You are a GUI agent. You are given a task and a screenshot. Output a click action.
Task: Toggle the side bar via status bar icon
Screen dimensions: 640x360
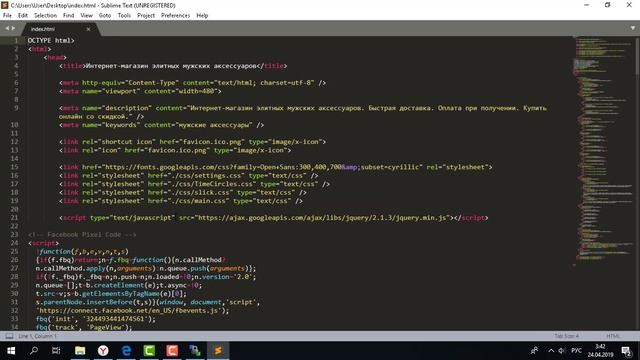point(9,336)
